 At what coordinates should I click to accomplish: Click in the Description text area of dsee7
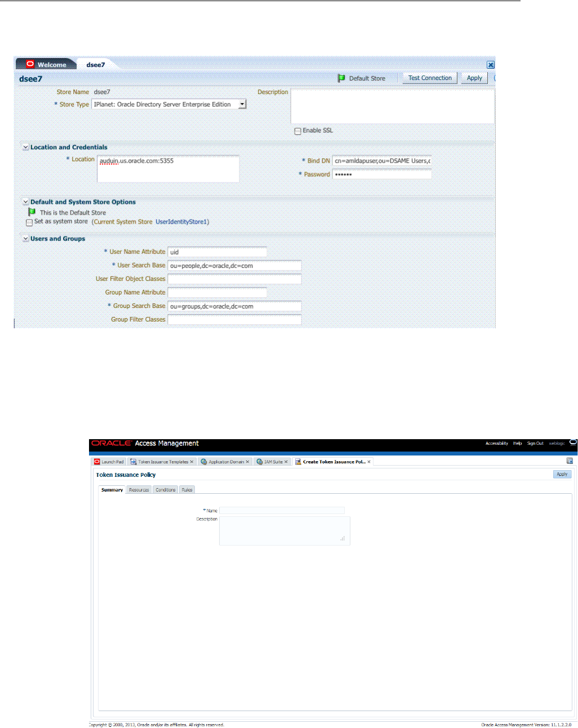pyautogui.click(x=392, y=106)
